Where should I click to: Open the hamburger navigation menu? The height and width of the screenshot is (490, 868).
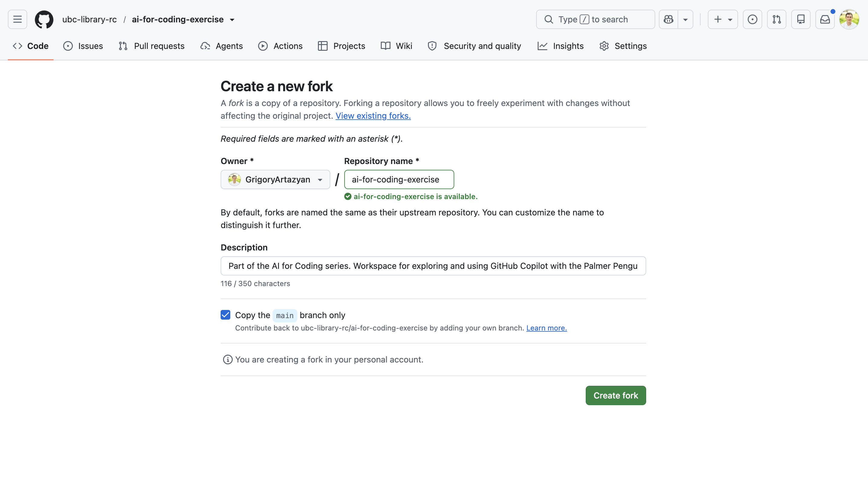click(18, 19)
